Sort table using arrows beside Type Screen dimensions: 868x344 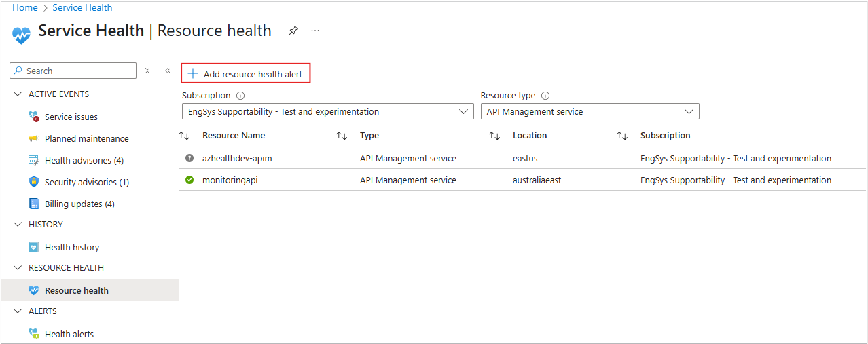click(x=342, y=136)
